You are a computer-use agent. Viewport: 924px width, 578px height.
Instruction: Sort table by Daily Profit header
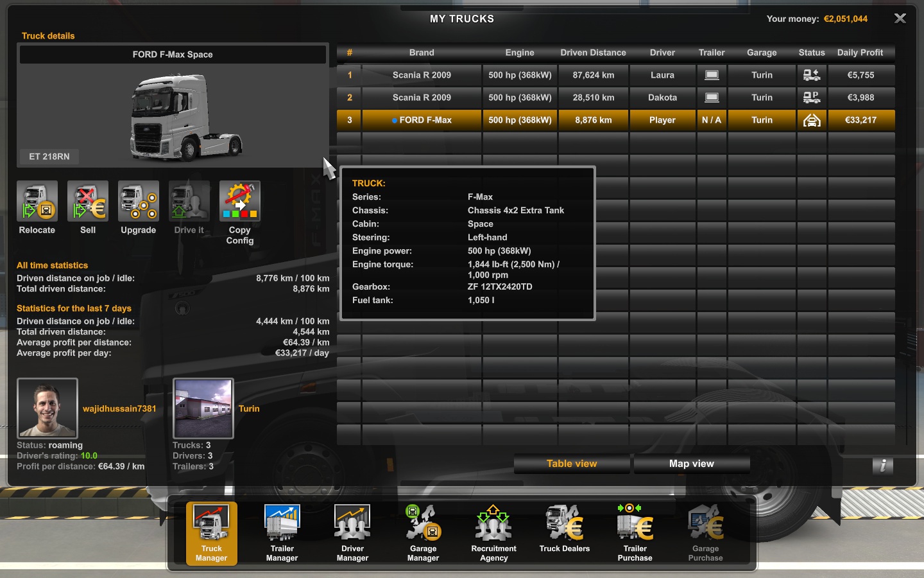tap(860, 53)
